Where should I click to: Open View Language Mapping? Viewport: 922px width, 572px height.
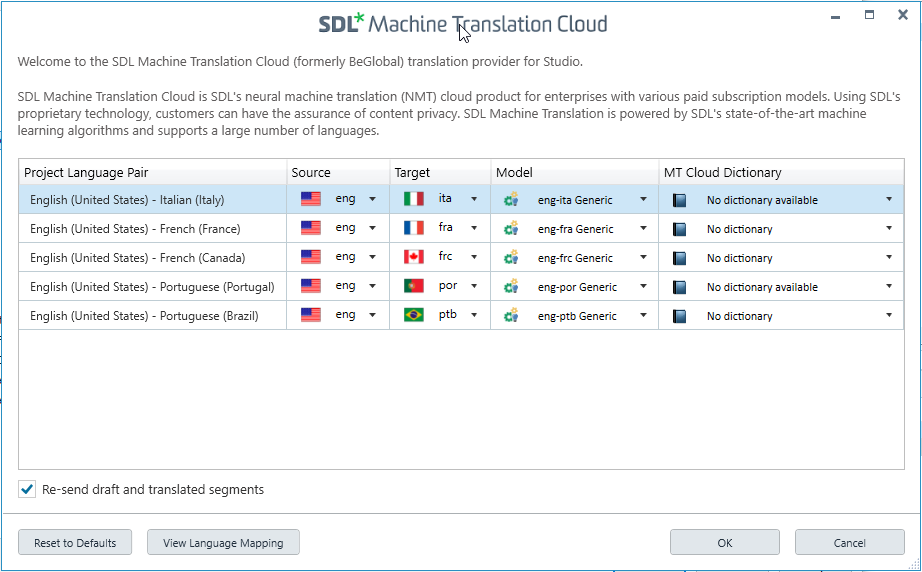pyautogui.click(x=223, y=543)
